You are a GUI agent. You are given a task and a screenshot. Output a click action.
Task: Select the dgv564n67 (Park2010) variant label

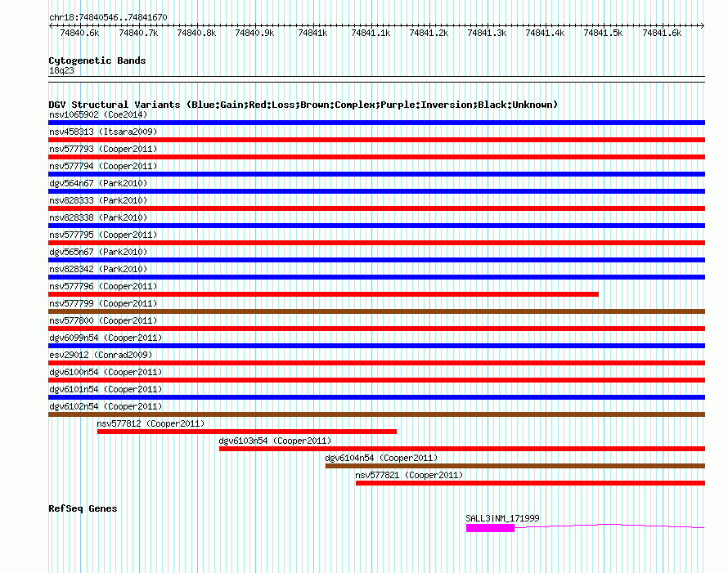(98, 183)
